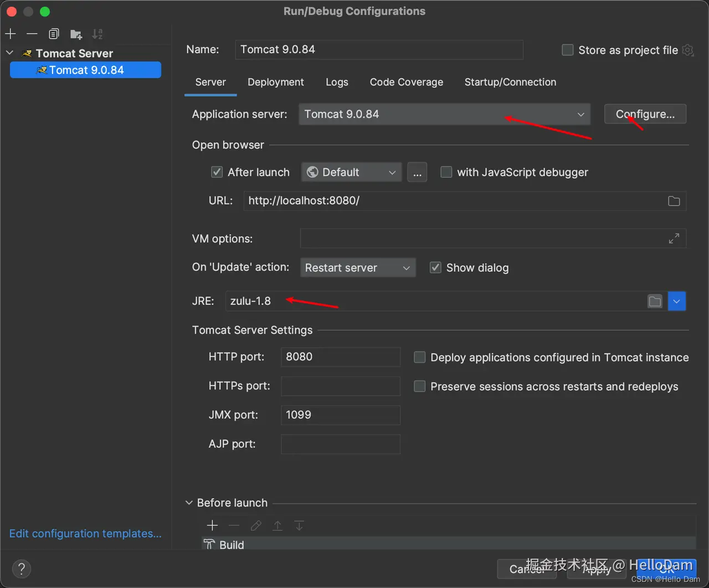The image size is (709, 588).
Task: Click in the Name field
Action: (x=379, y=49)
